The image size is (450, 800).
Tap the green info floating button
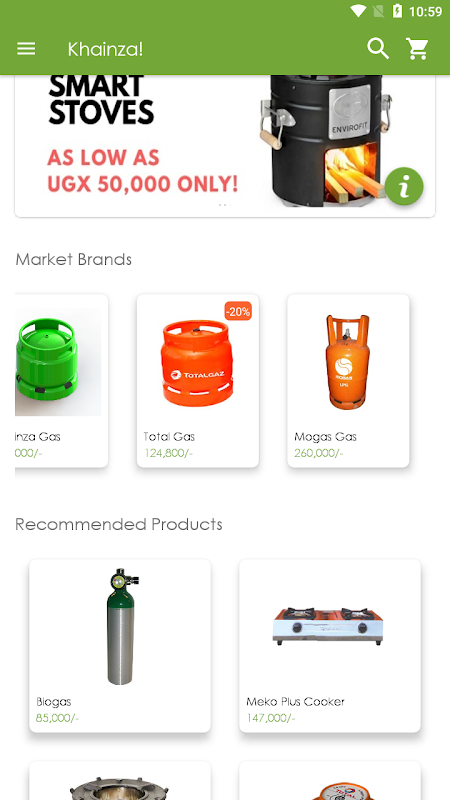[404, 187]
